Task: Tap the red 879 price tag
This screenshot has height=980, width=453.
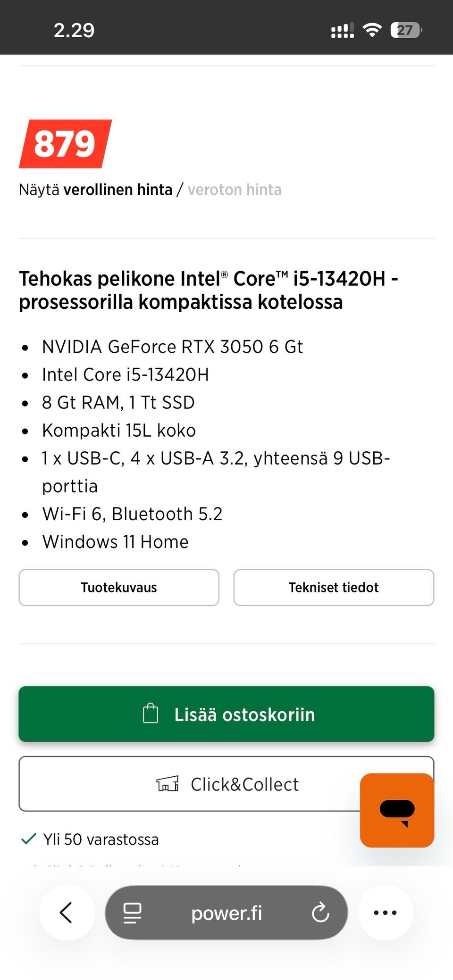Action: pyautogui.click(x=65, y=144)
